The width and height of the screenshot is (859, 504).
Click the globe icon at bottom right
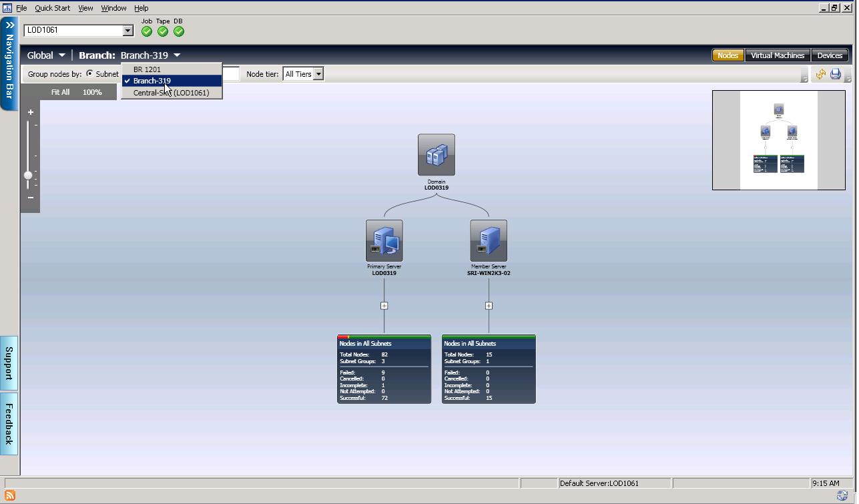tap(842, 495)
